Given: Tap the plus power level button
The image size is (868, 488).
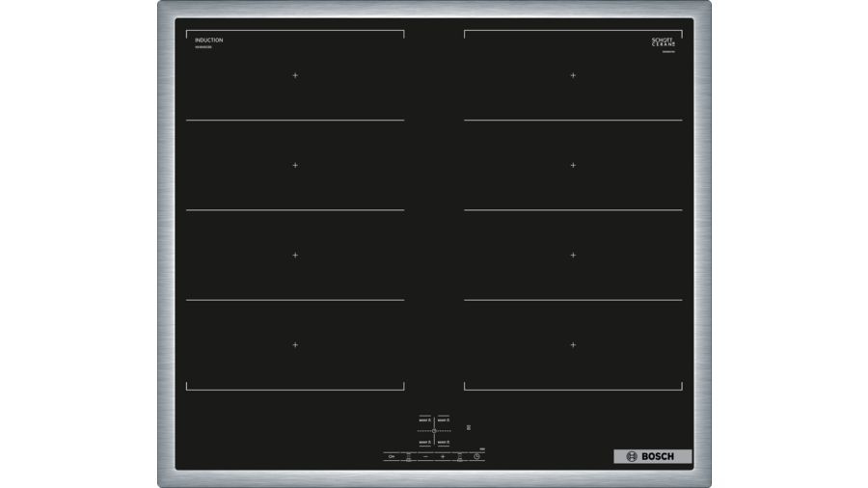Looking at the screenshot, I should click(x=443, y=456).
